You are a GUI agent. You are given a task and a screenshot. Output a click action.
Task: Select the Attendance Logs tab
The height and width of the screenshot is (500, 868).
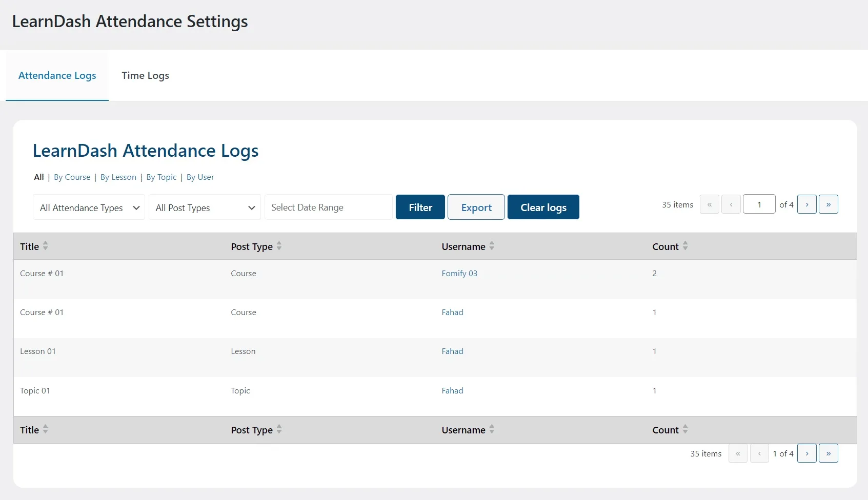point(57,75)
